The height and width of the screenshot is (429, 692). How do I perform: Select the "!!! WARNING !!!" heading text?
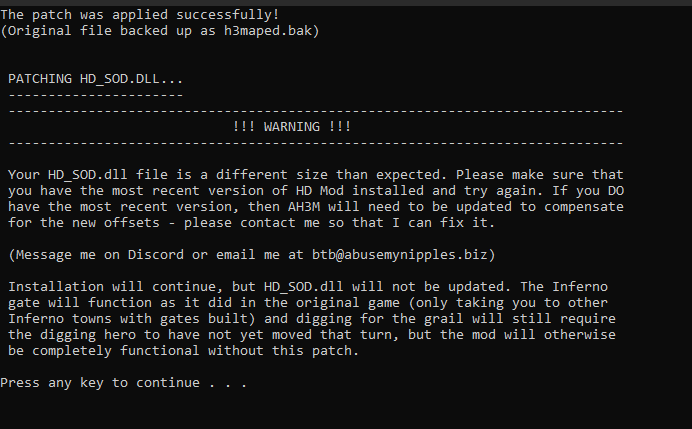pos(292,127)
